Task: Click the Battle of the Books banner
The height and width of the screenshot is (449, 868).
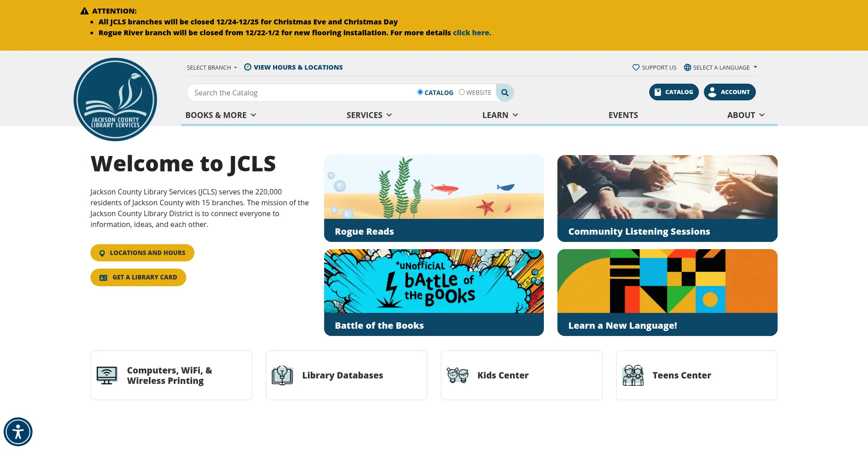Action: point(434,292)
